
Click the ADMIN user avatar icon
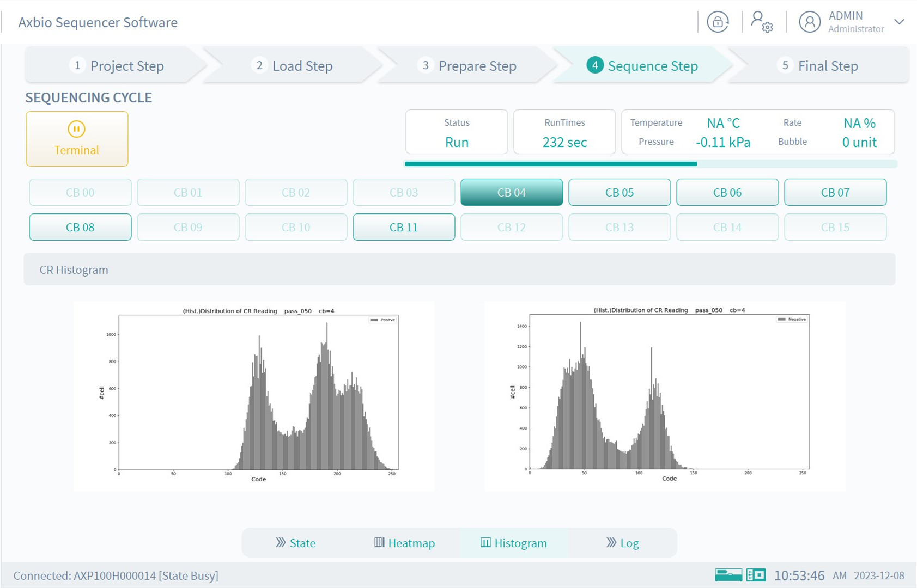[809, 22]
